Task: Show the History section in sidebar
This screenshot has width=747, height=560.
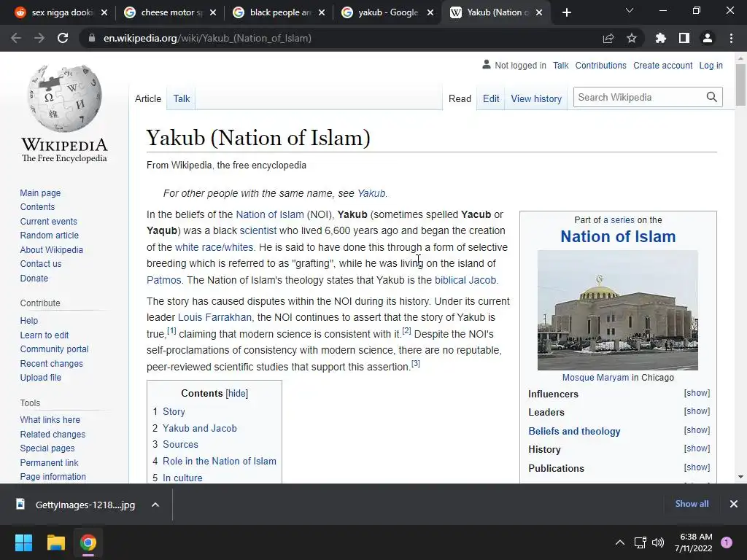Action: pos(697,448)
